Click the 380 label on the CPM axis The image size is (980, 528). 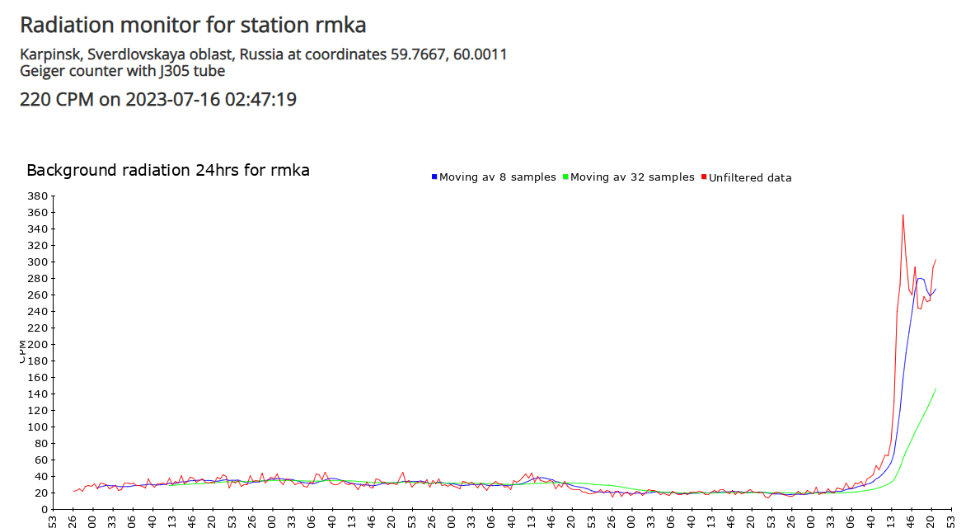pyautogui.click(x=37, y=196)
